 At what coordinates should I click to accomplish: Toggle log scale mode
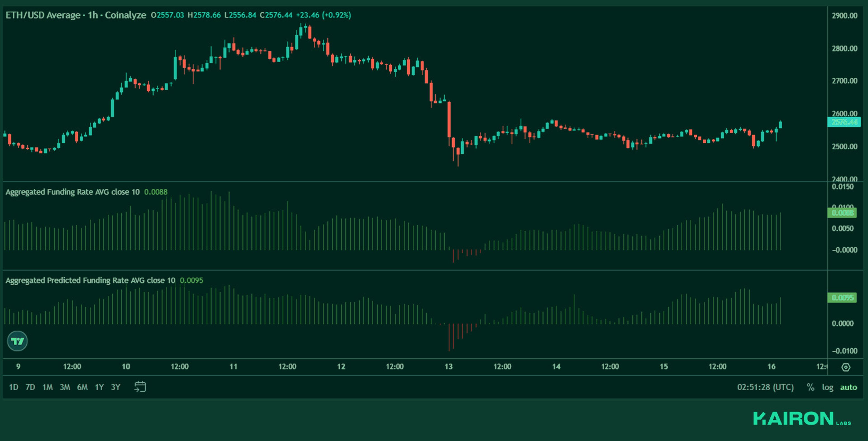(828, 387)
